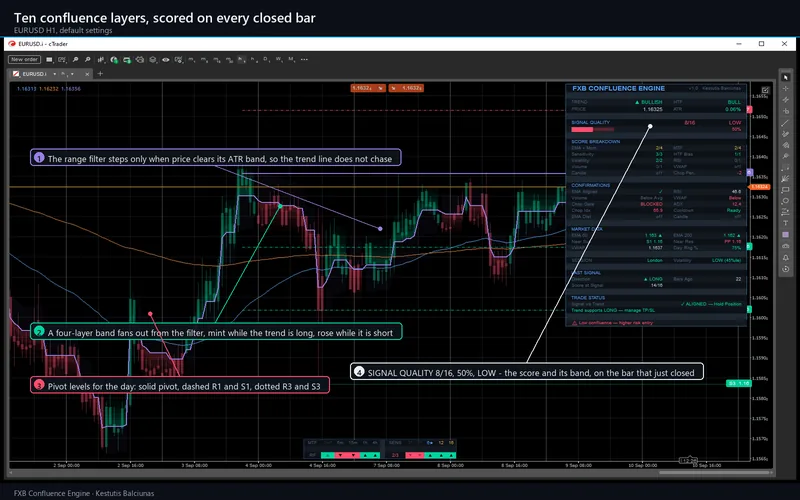Screen dimensions: 800x500
Task: Click the orange 1.16324 current price marker
Action: (x=758, y=187)
